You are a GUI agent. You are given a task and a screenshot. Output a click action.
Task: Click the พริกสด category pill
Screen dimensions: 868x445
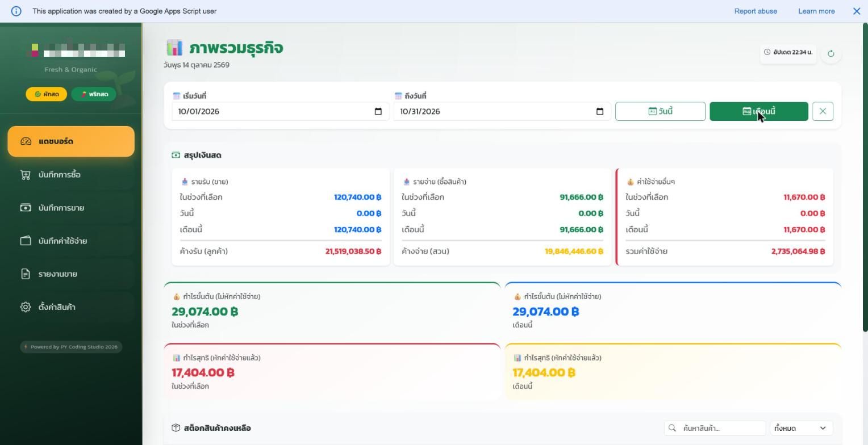pos(94,94)
